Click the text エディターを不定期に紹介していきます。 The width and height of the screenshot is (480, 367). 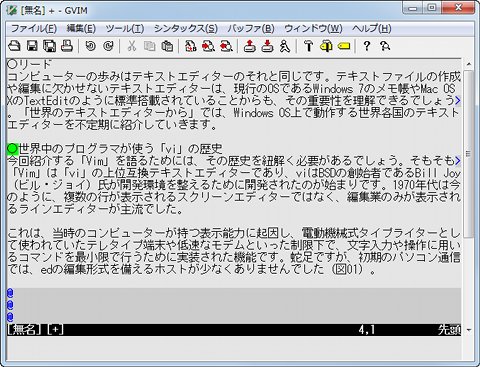click(112, 125)
